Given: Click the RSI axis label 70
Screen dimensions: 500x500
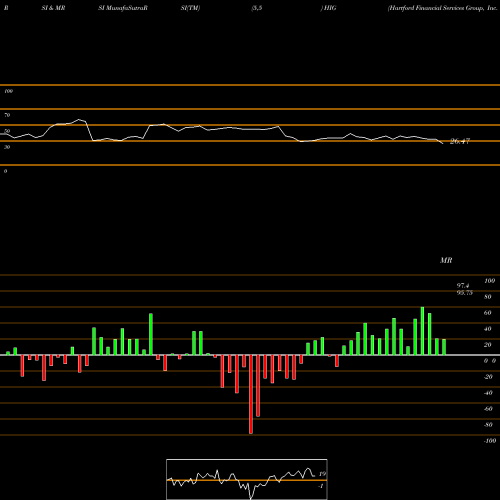Looking at the screenshot, I should (x=7, y=115).
